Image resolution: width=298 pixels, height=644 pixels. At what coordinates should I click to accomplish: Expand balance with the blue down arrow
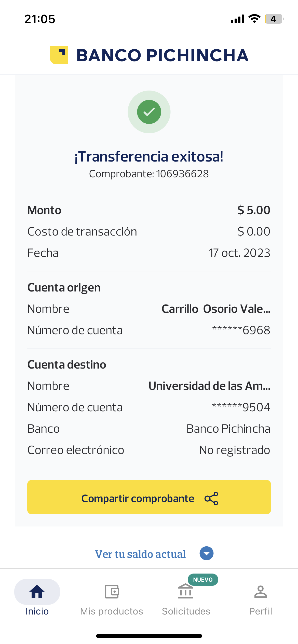[207, 553]
